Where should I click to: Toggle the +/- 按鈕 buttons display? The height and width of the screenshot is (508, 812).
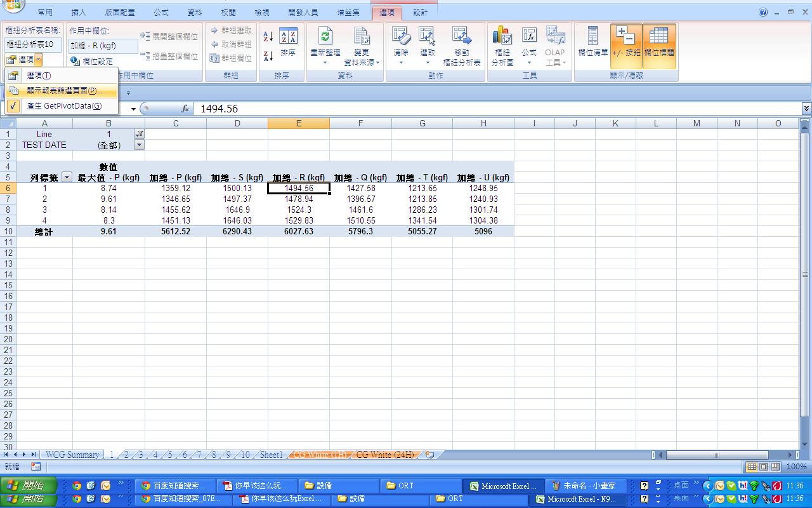(626, 46)
